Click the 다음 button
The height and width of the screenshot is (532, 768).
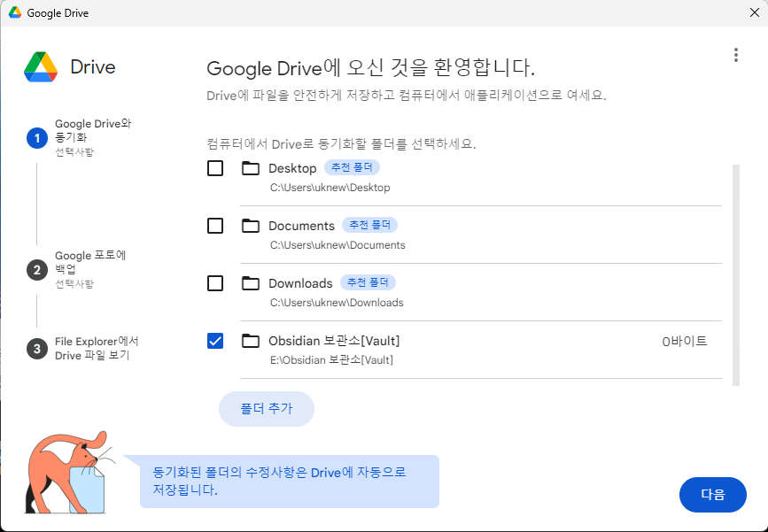point(712,495)
